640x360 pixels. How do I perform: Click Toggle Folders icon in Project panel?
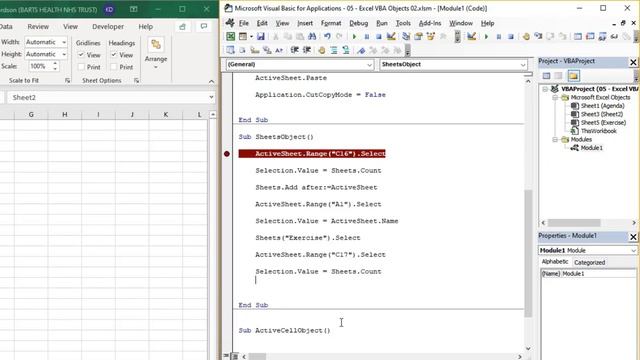tap(573, 76)
